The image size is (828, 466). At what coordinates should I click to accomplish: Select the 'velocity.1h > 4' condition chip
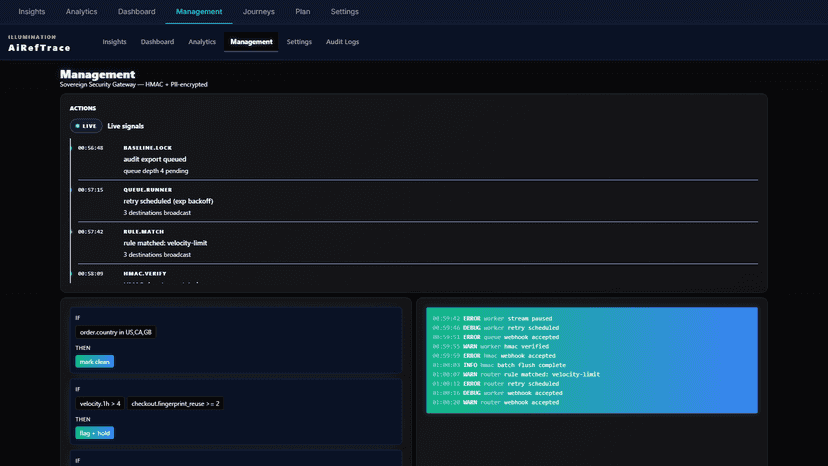(x=100, y=404)
